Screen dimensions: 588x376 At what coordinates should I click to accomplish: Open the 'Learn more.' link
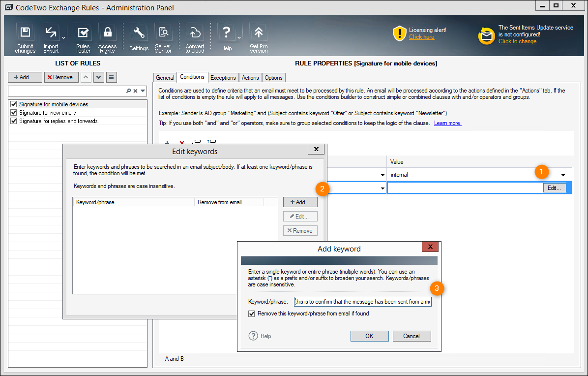click(x=448, y=123)
